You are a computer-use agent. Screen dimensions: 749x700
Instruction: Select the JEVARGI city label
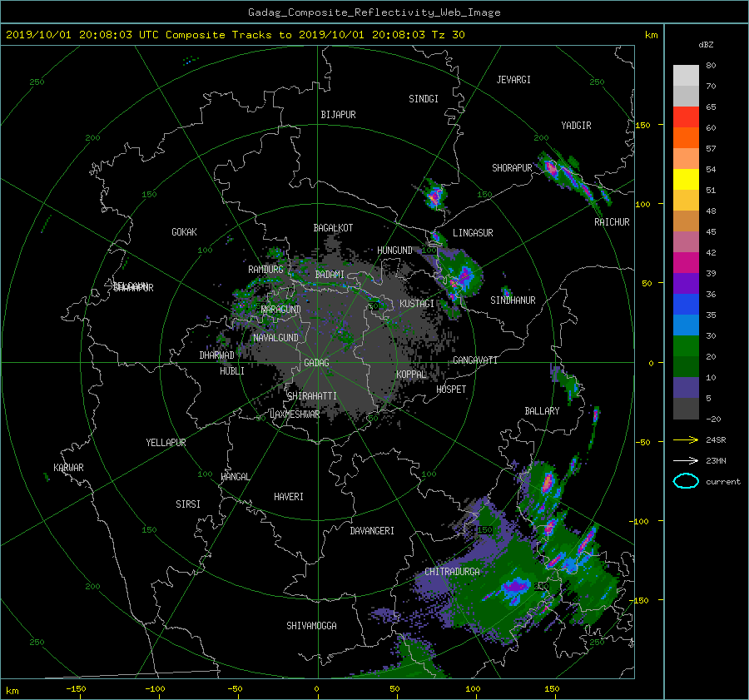pos(513,80)
